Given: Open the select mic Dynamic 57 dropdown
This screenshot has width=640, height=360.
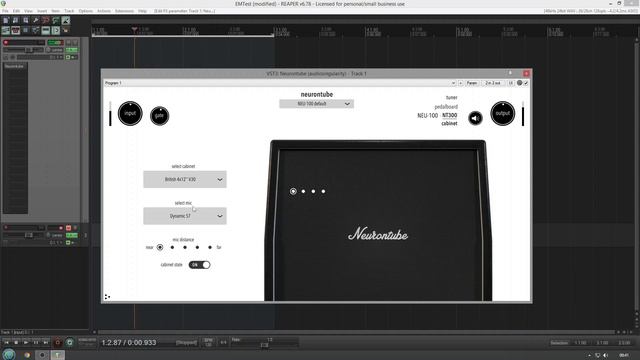Looking at the screenshot, I should (185, 216).
